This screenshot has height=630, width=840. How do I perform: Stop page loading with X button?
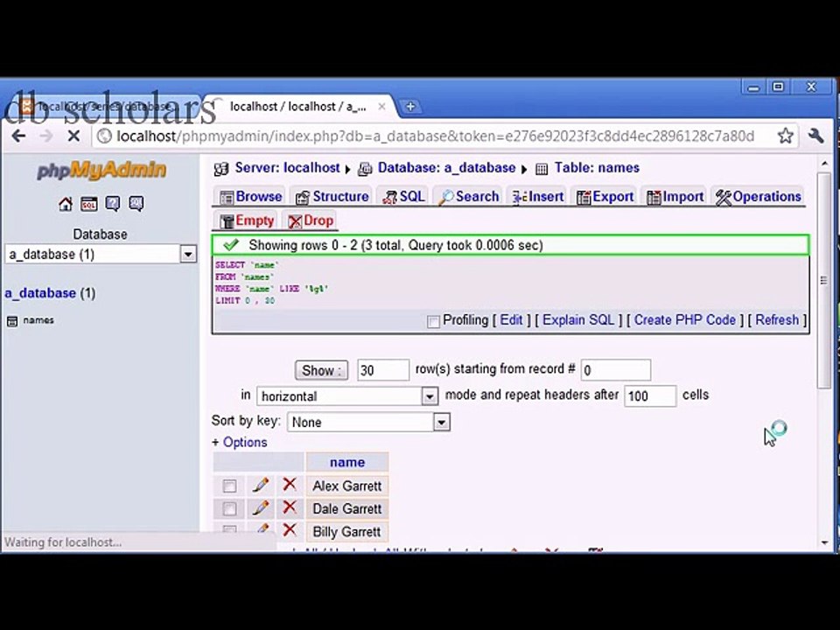pos(73,136)
